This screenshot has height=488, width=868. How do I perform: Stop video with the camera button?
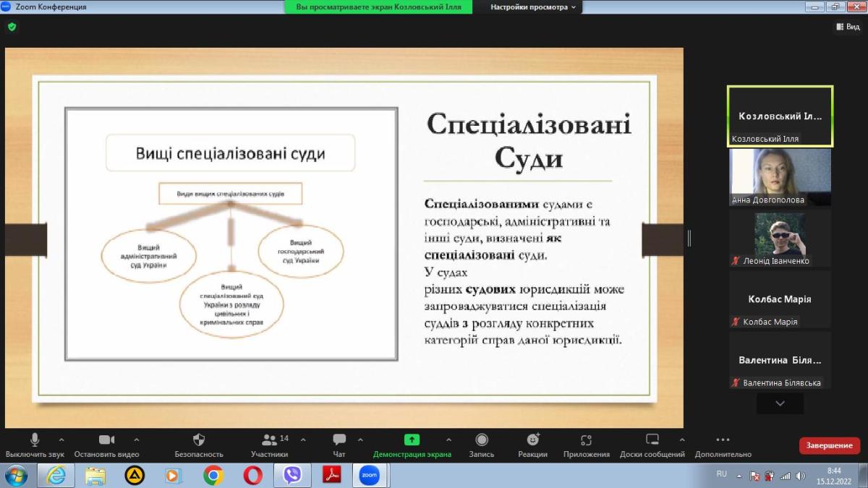click(x=106, y=440)
